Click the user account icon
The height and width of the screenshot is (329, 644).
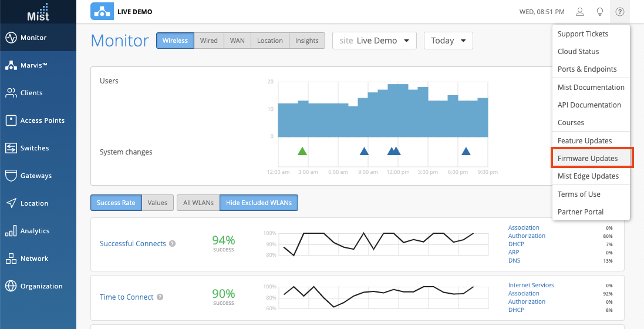pyautogui.click(x=580, y=12)
